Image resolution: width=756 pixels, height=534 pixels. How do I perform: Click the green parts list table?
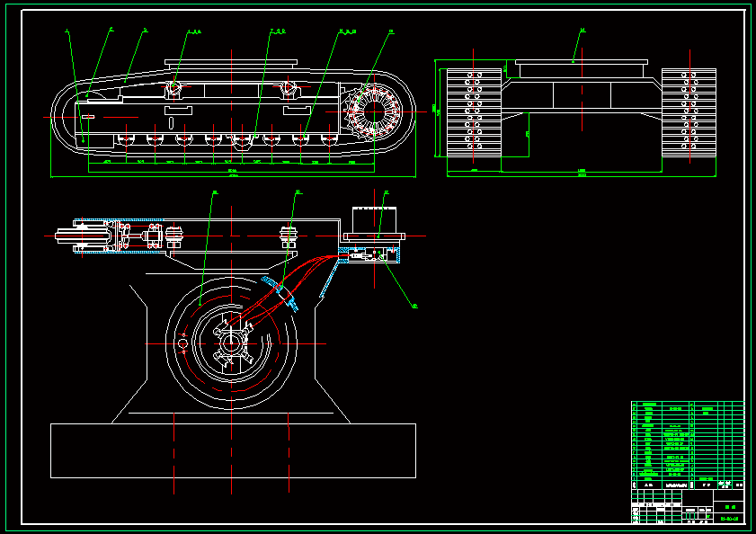688,441
